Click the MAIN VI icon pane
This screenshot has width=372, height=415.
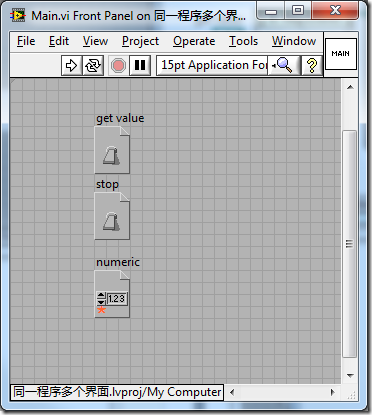(341, 54)
